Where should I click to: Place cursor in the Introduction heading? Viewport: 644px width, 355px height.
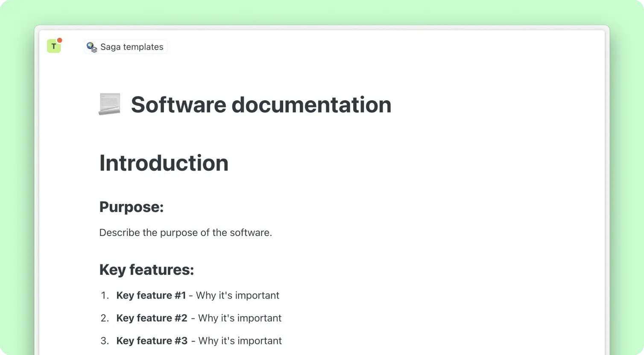164,163
